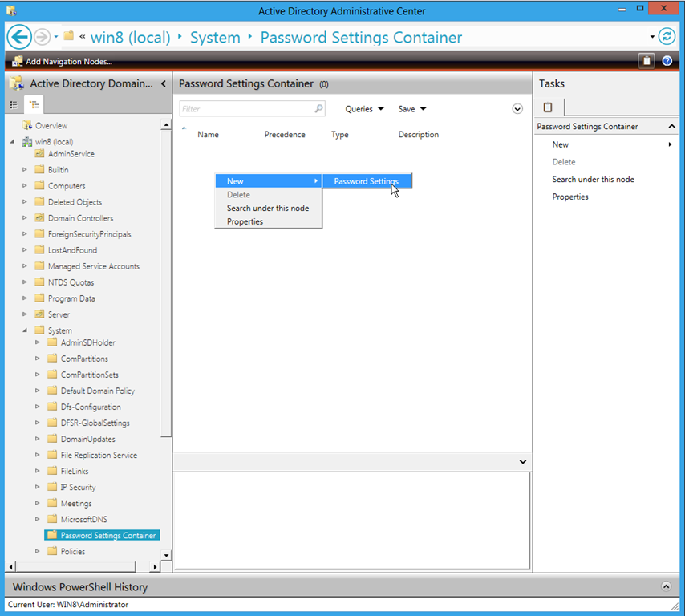The width and height of the screenshot is (685, 616).
Task: Click the forward navigation arrow button
Action: 43,37
